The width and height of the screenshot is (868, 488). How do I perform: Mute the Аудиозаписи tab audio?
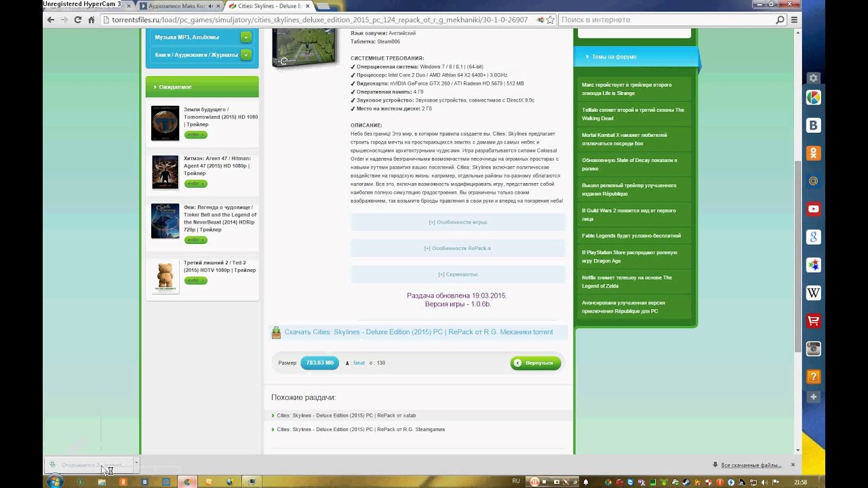pyautogui.click(x=210, y=6)
